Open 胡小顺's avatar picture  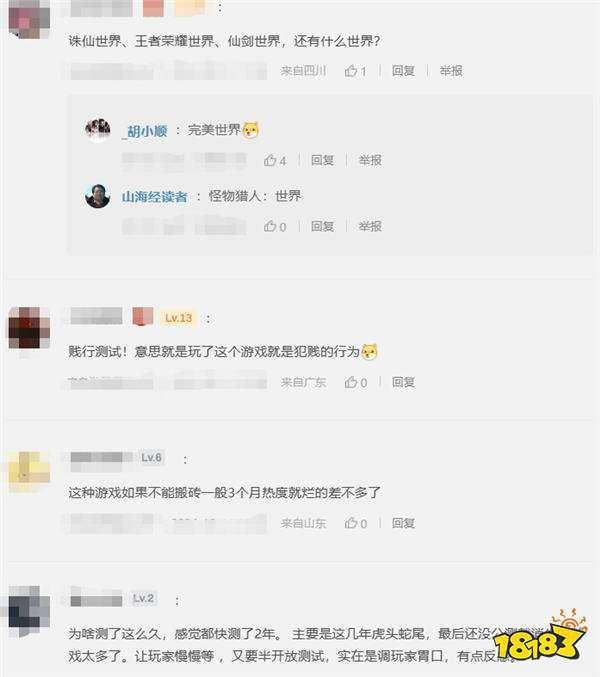tap(98, 129)
